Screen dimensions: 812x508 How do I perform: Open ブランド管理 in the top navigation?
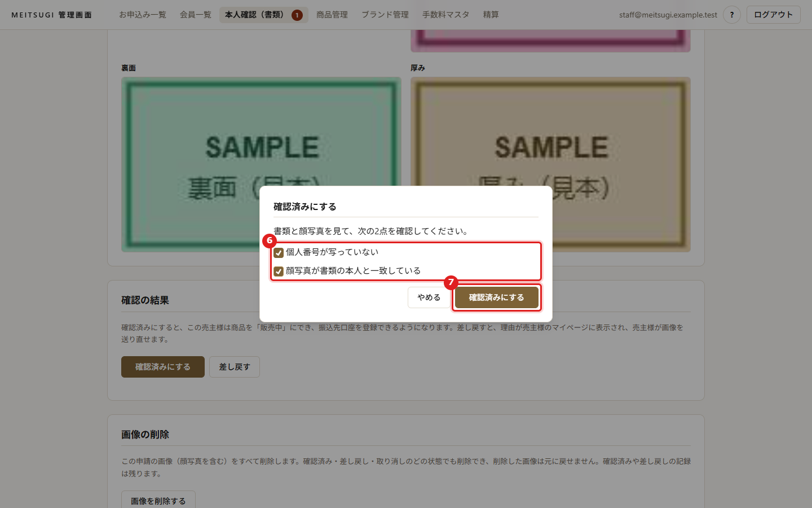point(385,15)
